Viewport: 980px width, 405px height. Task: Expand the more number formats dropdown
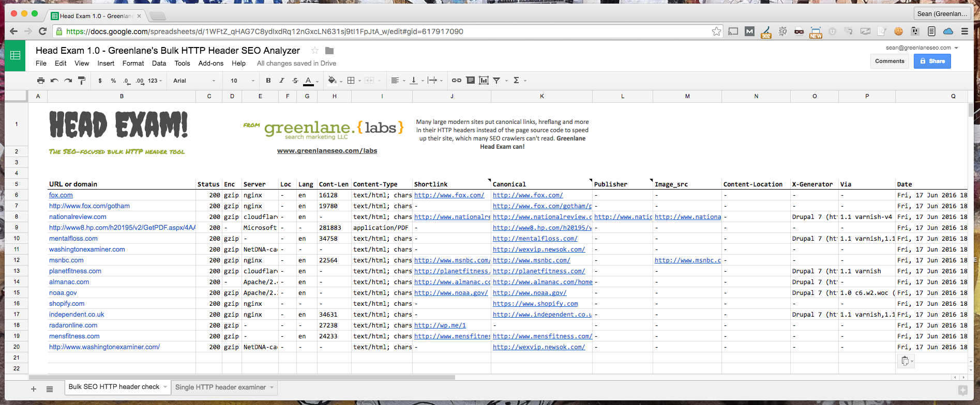[x=155, y=81]
